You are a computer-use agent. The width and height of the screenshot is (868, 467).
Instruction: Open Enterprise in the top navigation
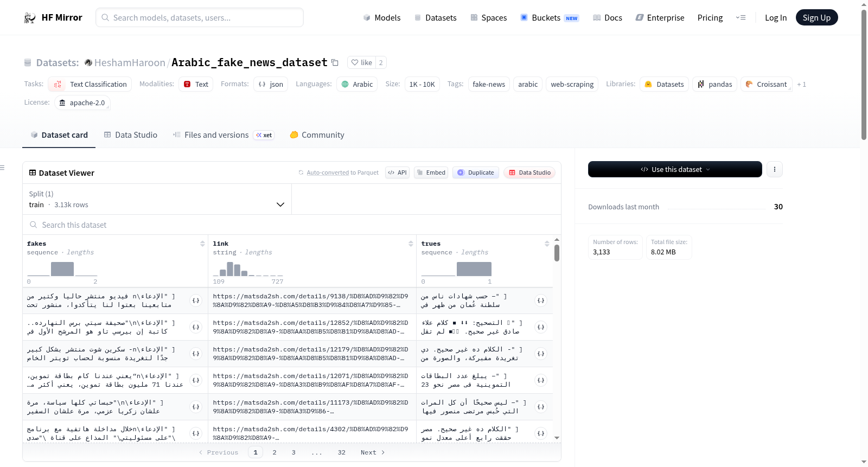(x=660, y=18)
